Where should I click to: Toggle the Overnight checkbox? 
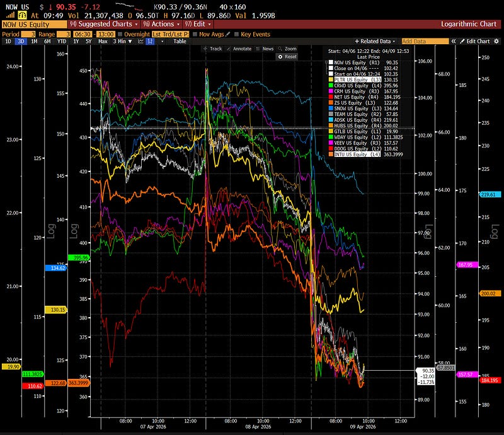coord(120,34)
